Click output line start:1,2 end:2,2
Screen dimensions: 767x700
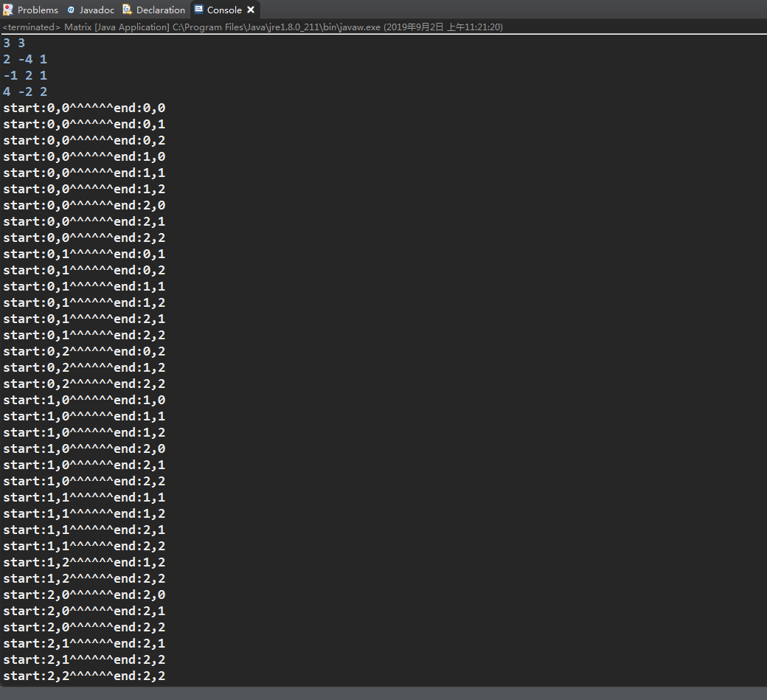pyautogui.click(x=84, y=579)
